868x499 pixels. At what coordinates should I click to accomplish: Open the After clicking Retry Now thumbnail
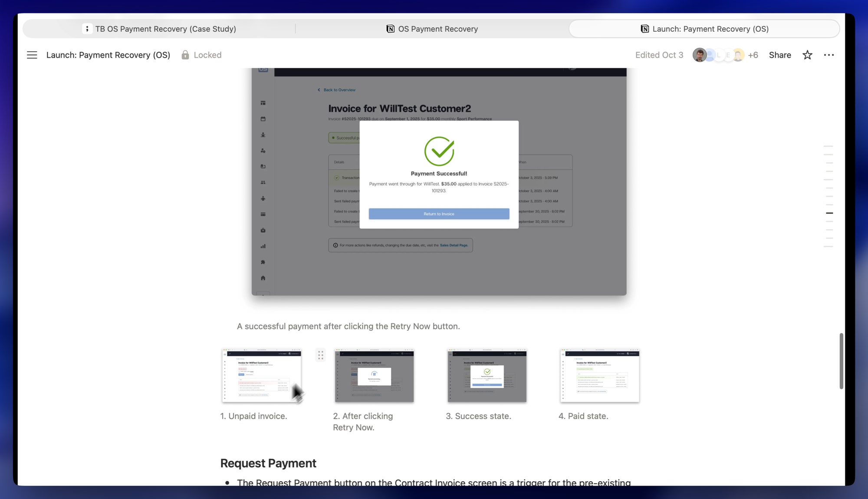(x=374, y=375)
